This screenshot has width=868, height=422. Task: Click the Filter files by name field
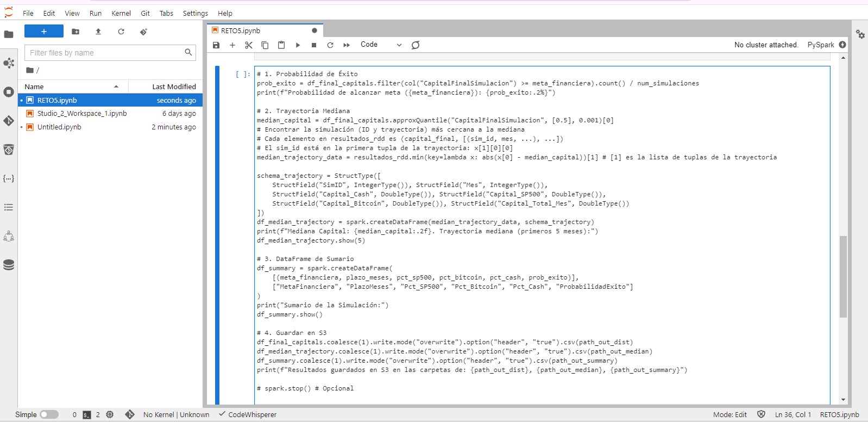(x=110, y=53)
